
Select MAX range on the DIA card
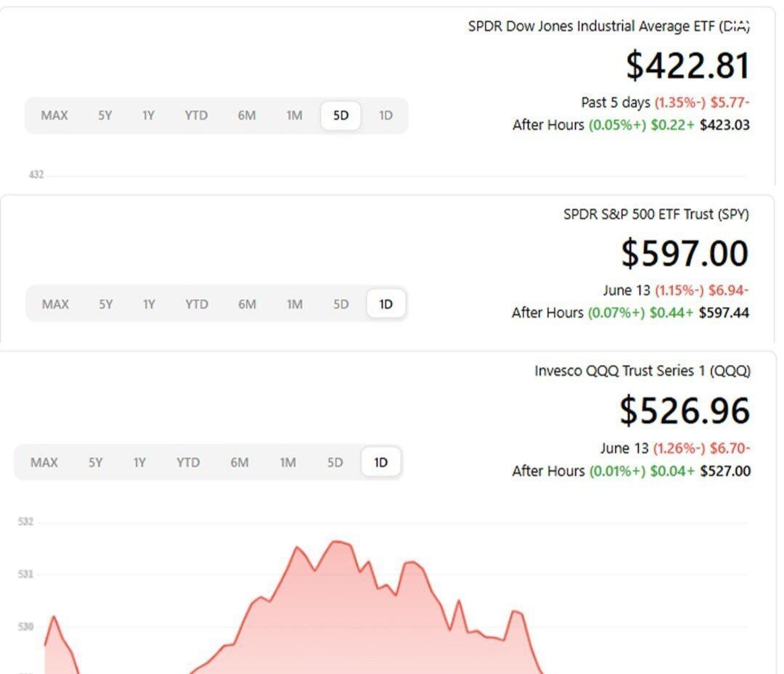[54, 115]
